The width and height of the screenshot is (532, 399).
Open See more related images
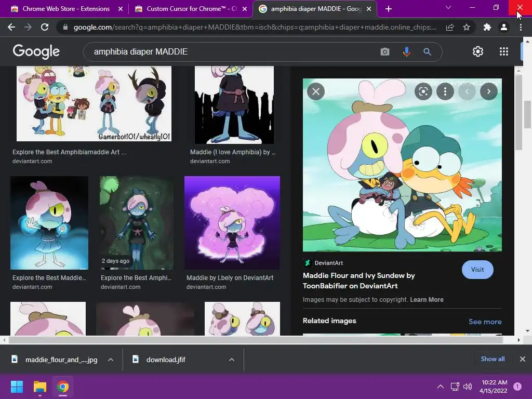485,322
